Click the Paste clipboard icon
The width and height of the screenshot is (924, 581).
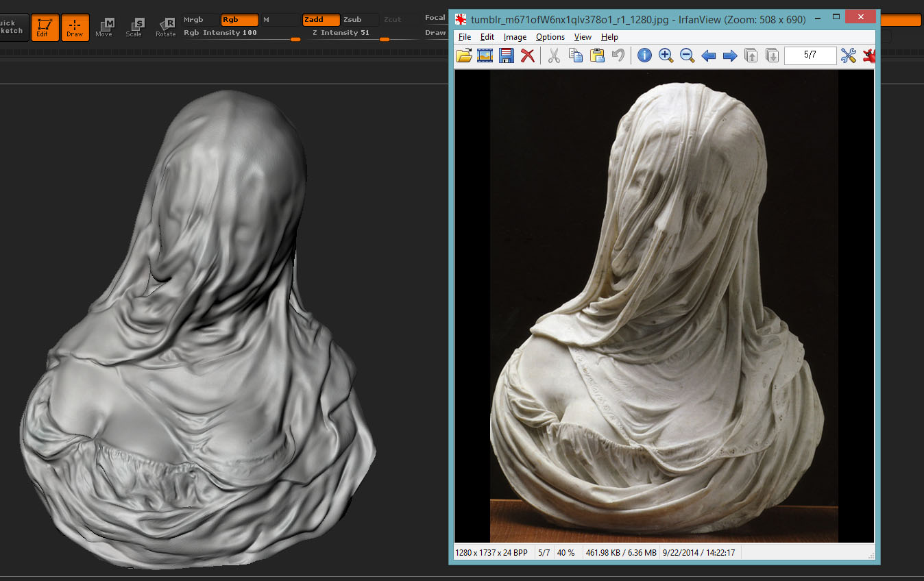coord(597,56)
